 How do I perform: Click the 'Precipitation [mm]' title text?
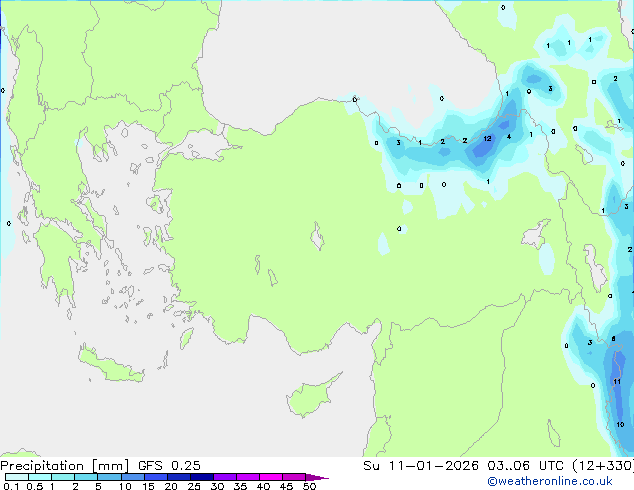[65, 466]
